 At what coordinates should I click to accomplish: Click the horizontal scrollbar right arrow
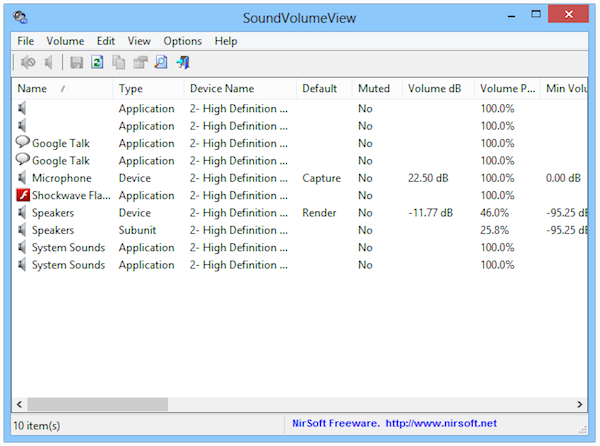(579, 404)
